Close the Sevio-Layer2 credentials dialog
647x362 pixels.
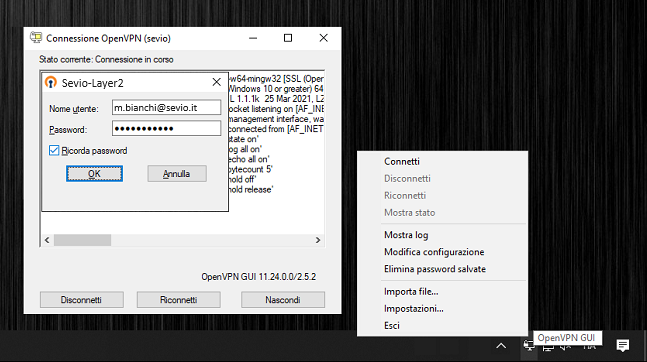point(217,82)
